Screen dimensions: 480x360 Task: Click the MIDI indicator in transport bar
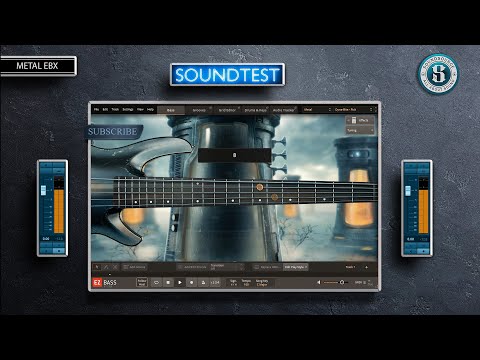pos(360,282)
